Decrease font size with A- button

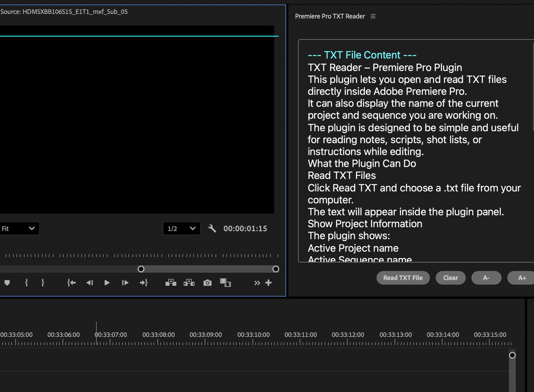click(x=486, y=278)
